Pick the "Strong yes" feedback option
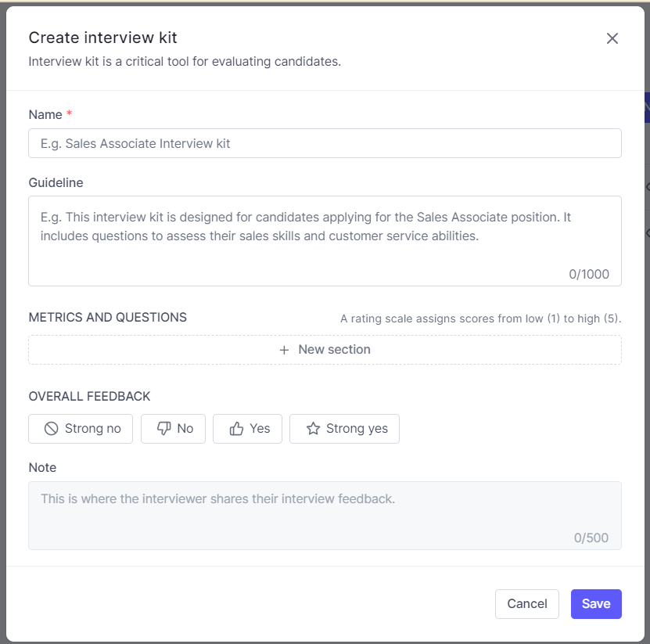Viewport: 650px width, 644px height. pos(344,429)
